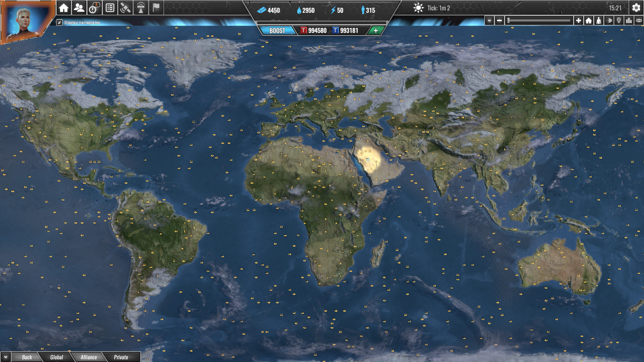Viewport: 644px width, 362px height.
Task: Open the Private chat tab
Action: click(x=121, y=357)
